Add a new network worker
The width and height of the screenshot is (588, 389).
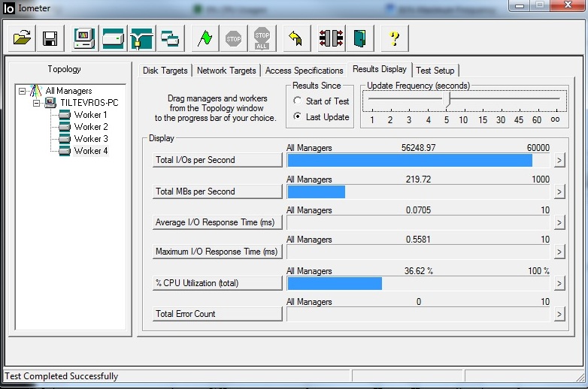pyautogui.click(x=142, y=38)
